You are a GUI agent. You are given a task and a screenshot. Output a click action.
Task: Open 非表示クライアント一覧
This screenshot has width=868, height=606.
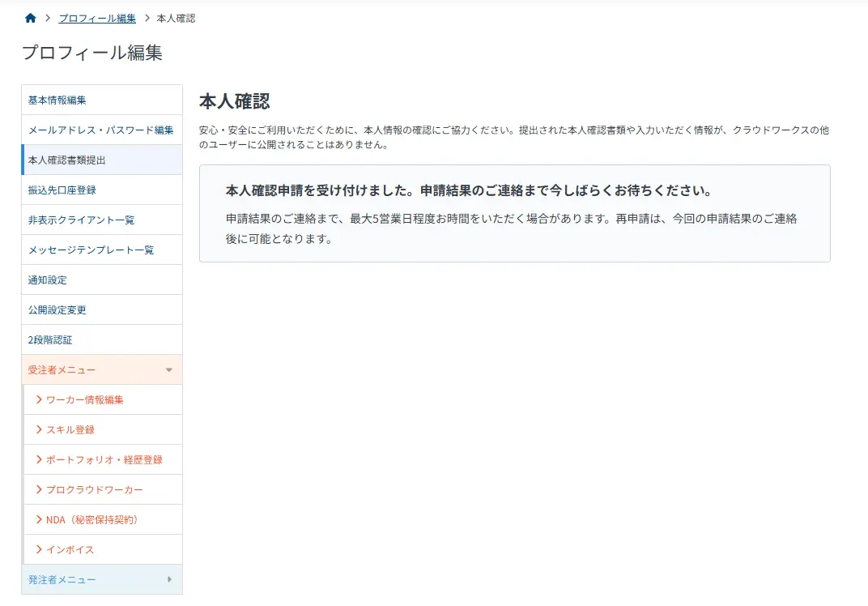coord(102,220)
